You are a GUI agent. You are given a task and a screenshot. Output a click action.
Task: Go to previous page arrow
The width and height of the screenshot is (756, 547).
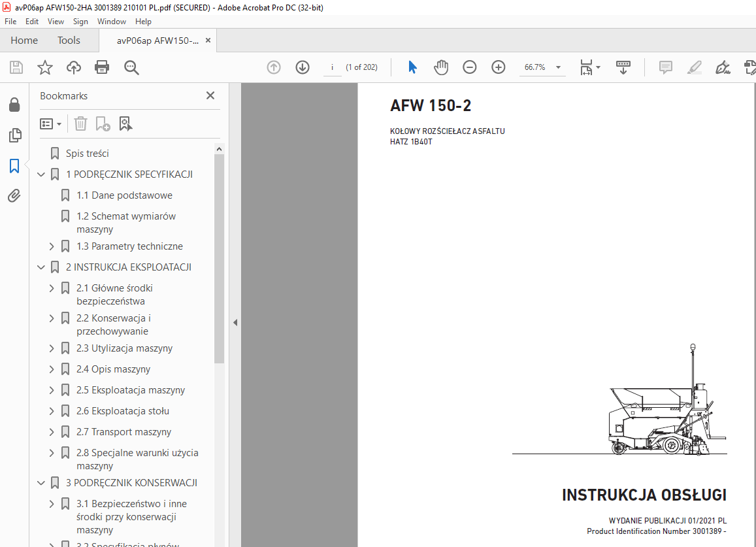pyautogui.click(x=274, y=67)
